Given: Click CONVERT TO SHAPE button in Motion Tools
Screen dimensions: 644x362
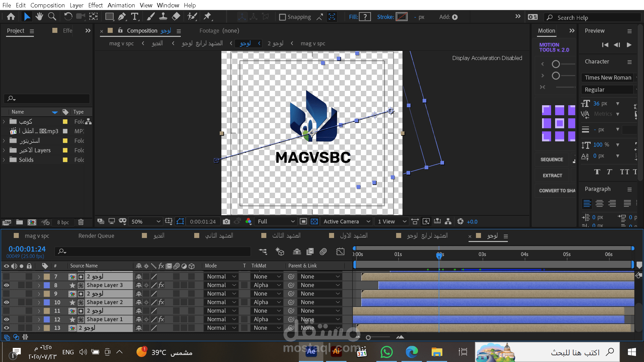Looking at the screenshot, I should tap(557, 191).
